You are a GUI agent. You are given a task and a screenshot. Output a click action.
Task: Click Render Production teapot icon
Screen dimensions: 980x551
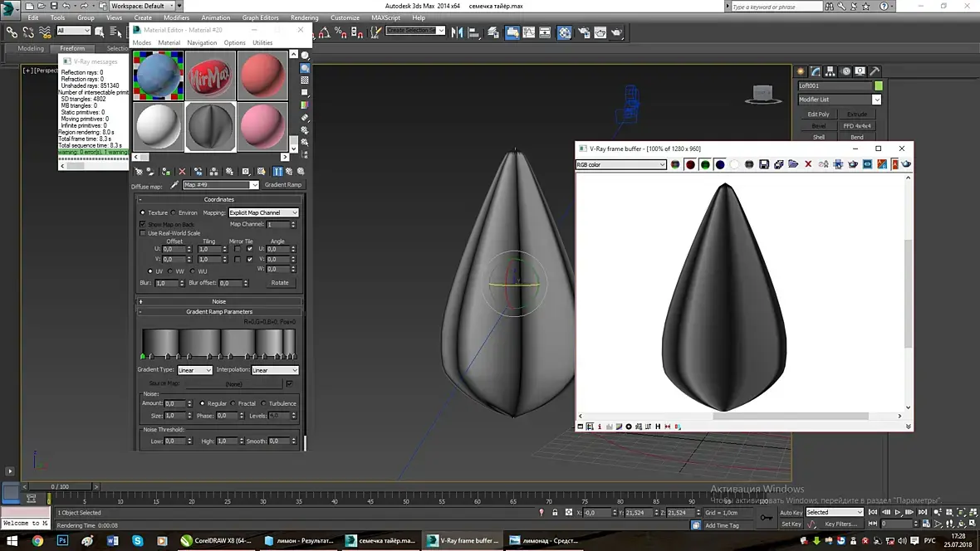click(617, 32)
